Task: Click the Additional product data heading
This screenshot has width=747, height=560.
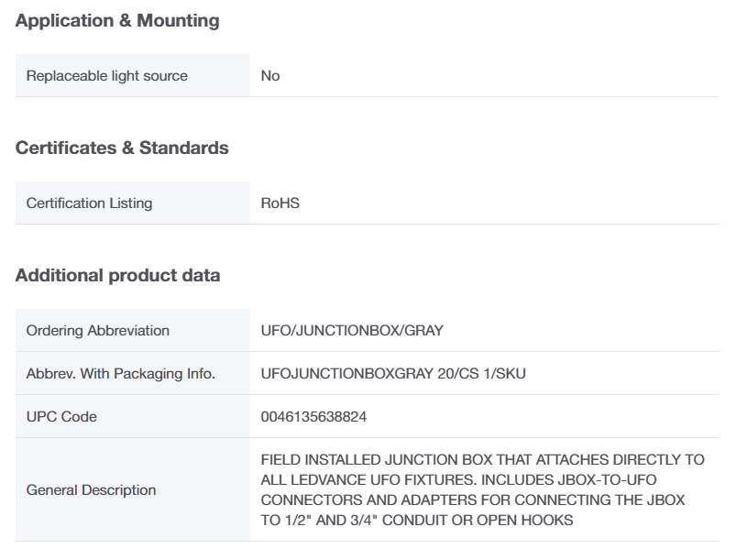Action: (117, 276)
